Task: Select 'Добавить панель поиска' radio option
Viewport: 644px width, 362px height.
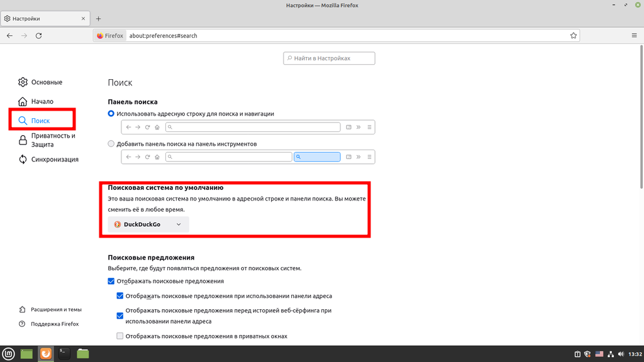Action: (111, 144)
